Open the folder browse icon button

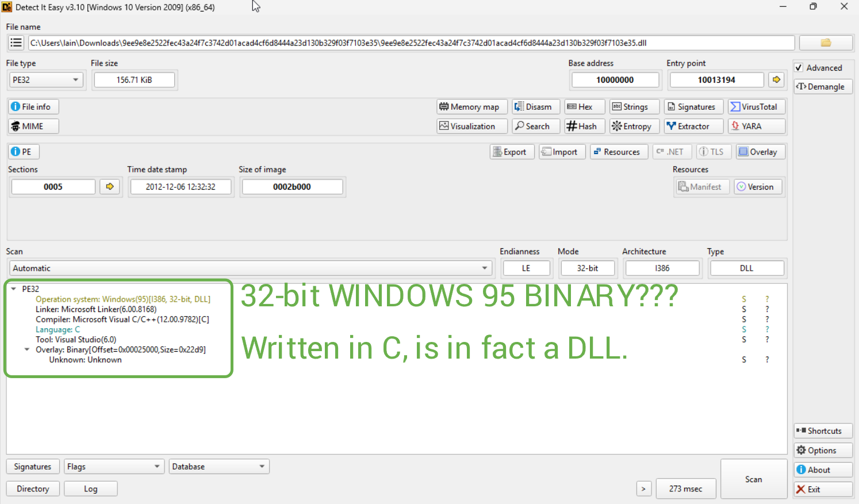[x=825, y=43]
